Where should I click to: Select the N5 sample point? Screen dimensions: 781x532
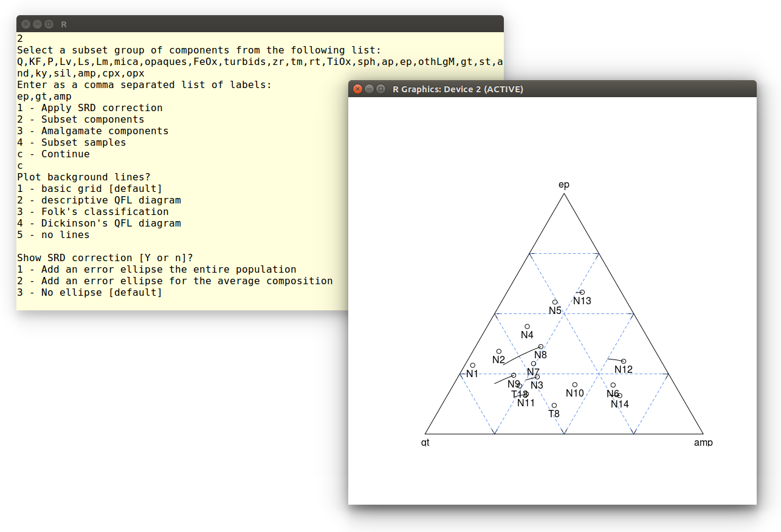(554, 302)
